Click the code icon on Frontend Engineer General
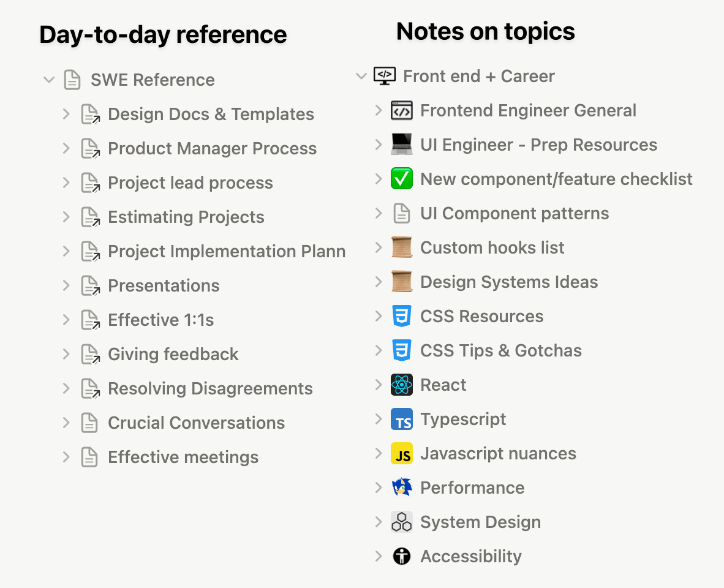The image size is (724, 588). [x=401, y=110]
